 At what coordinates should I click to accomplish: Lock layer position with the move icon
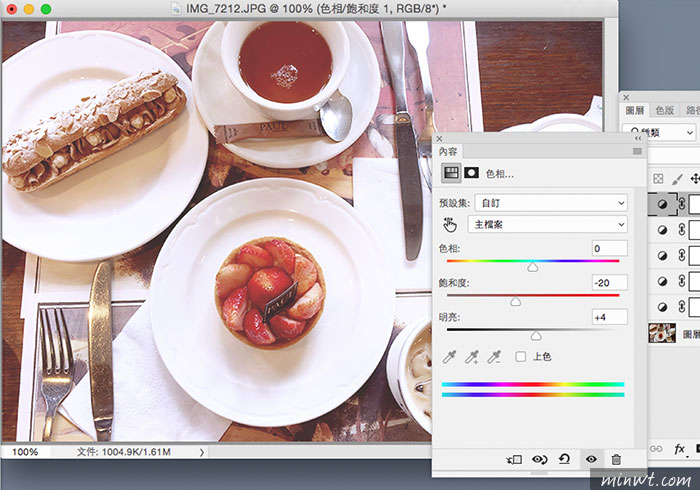tap(695, 179)
